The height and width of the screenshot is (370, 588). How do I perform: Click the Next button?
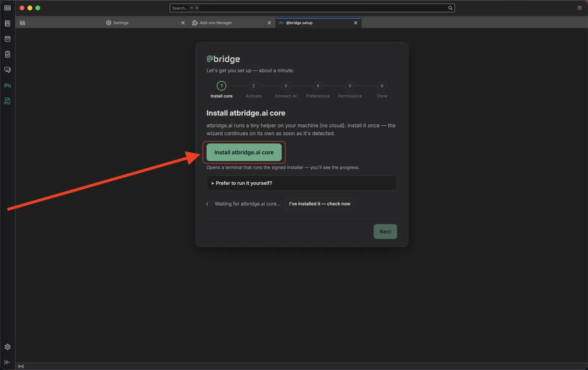tap(385, 232)
